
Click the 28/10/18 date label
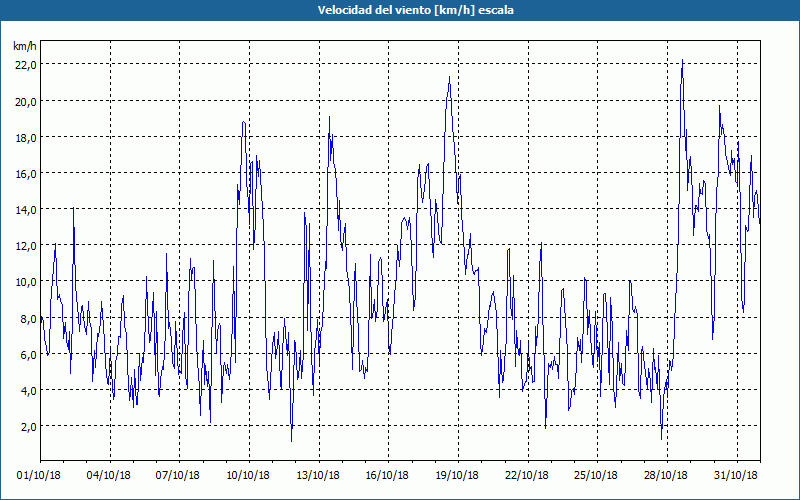[x=666, y=475]
